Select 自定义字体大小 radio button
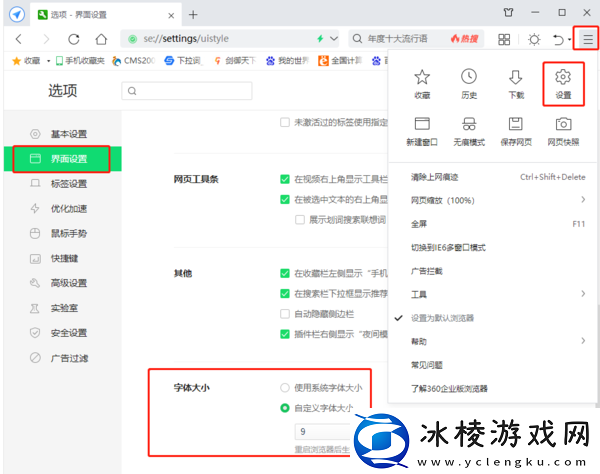Viewport: 600px width, 474px height. tap(285, 408)
